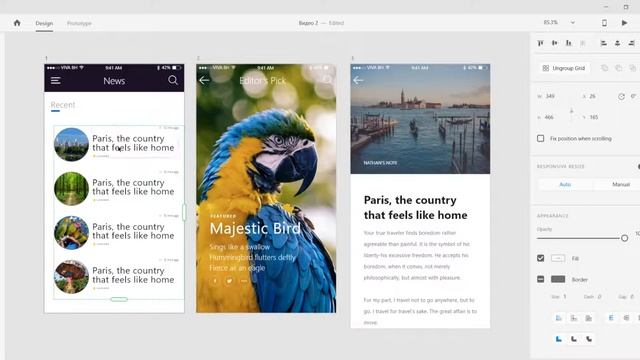
Task: Select the 'News' header title text
Action: pos(114,81)
